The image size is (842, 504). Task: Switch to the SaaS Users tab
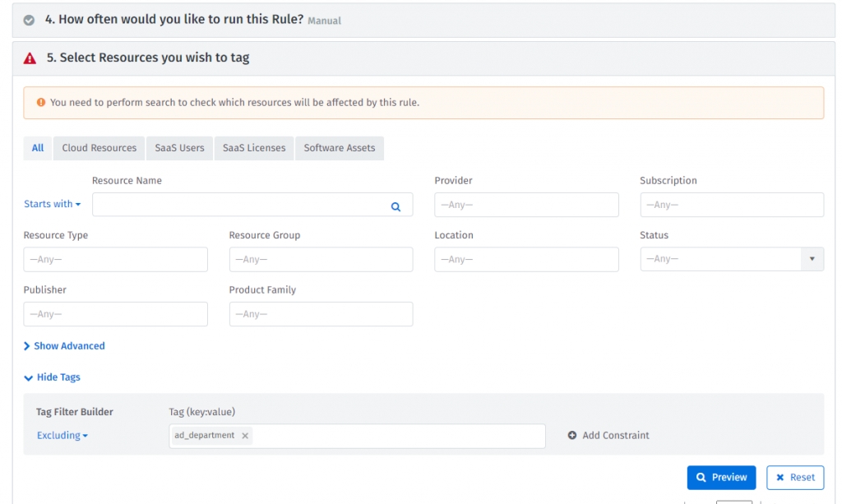[x=179, y=148]
